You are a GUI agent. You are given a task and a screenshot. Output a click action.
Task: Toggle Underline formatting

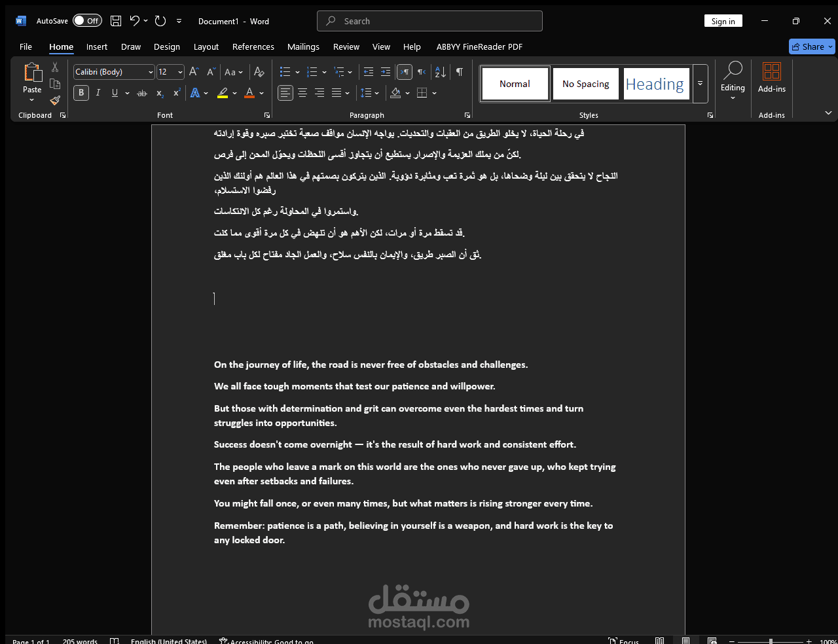(x=115, y=93)
